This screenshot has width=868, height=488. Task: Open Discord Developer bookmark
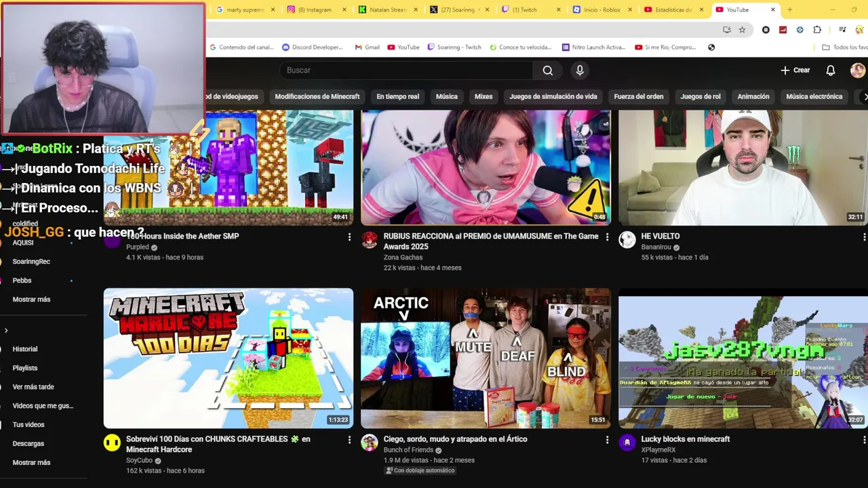click(313, 47)
